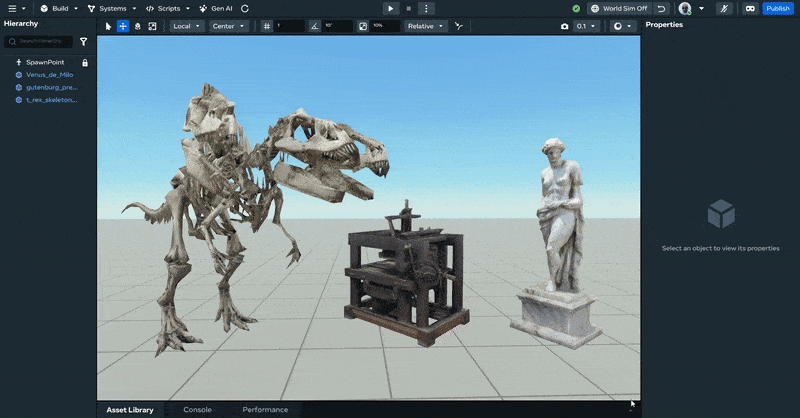The width and height of the screenshot is (800, 418).
Task: Click the reset world arrow icon
Action: coord(661,9)
